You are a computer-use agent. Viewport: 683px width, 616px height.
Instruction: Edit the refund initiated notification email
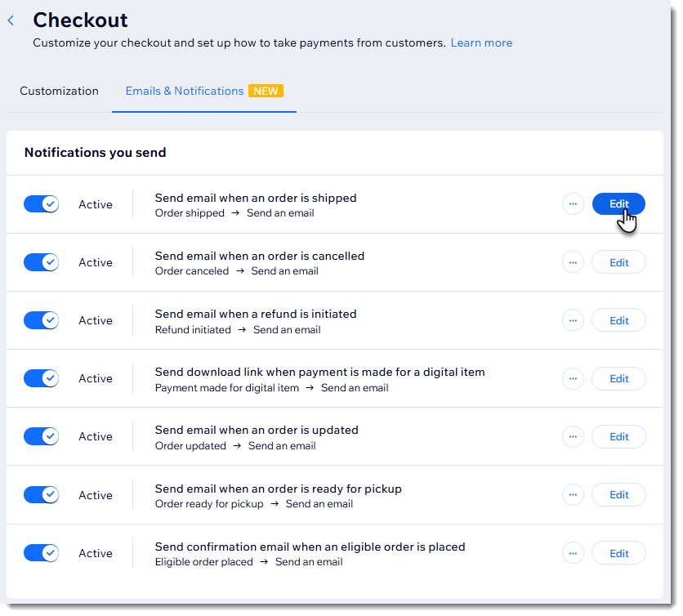click(x=618, y=320)
